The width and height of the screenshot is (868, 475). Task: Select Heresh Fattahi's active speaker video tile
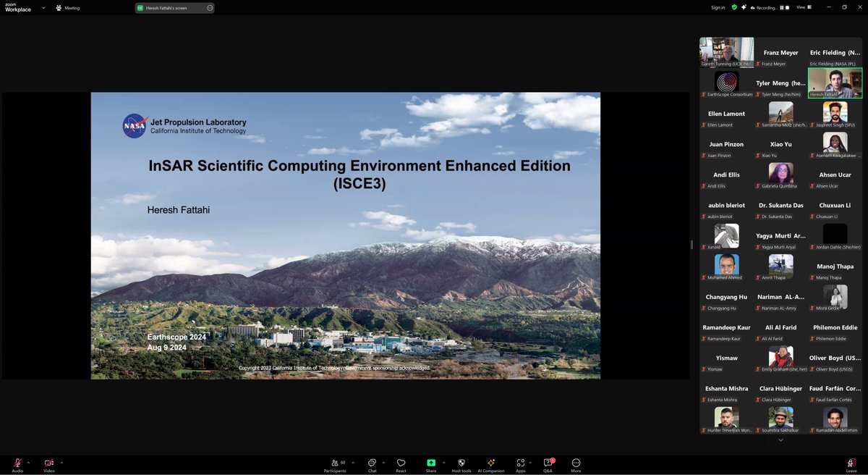(835, 83)
